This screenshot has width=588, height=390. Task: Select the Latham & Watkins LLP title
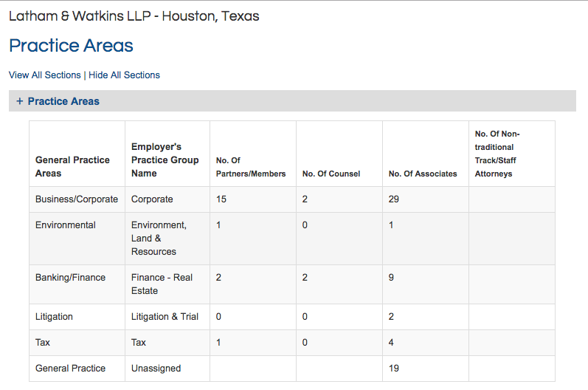point(134,16)
